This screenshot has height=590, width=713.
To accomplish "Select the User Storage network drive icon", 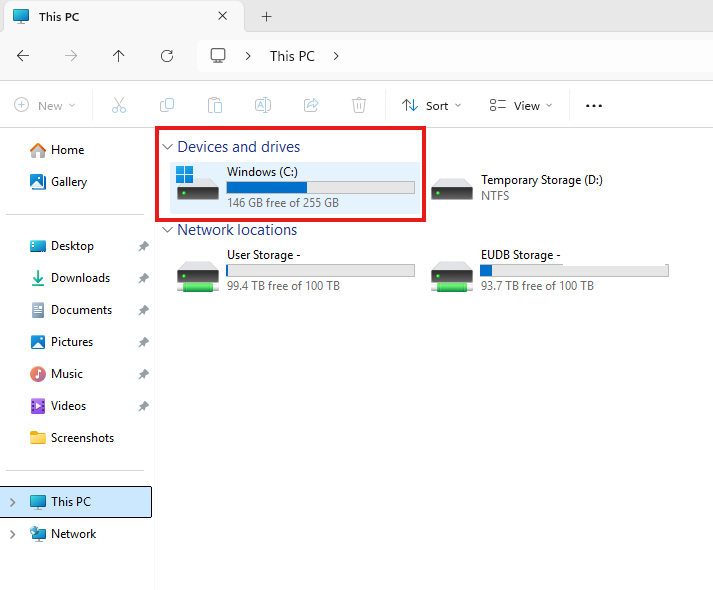I will (x=197, y=276).
